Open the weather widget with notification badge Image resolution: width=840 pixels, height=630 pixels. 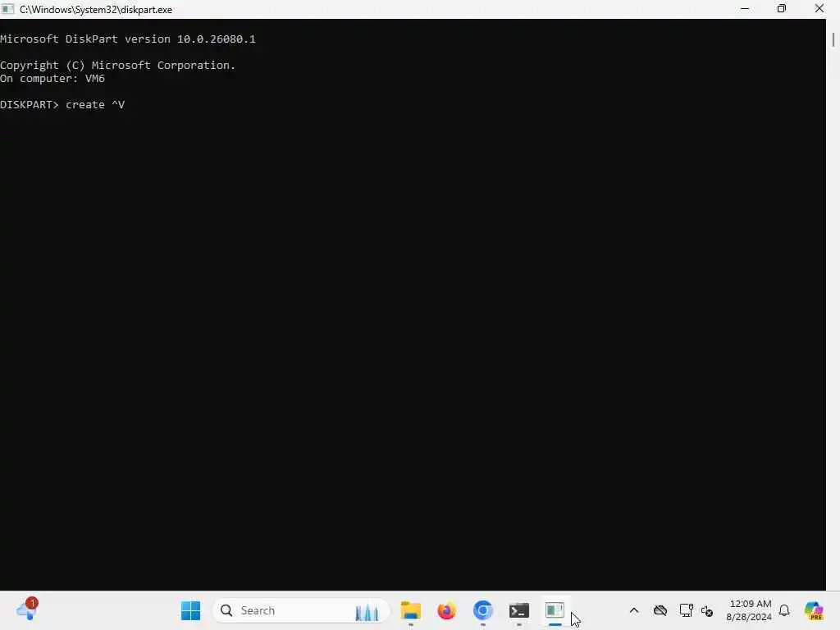coord(27,610)
